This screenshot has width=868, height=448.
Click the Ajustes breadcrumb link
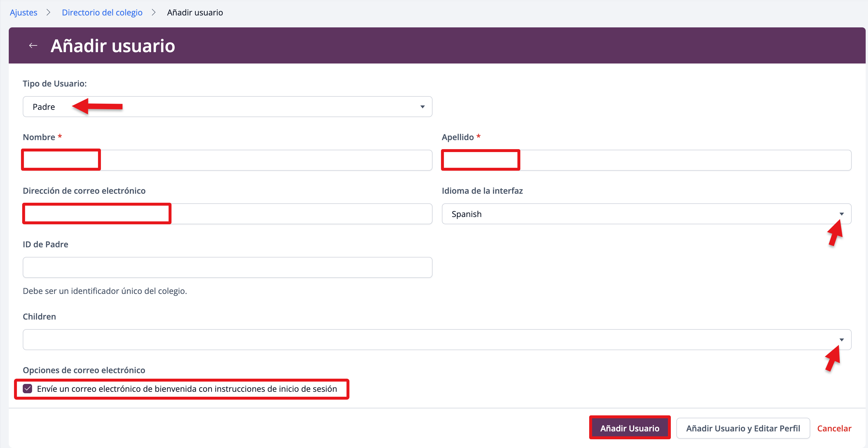click(23, 13)
